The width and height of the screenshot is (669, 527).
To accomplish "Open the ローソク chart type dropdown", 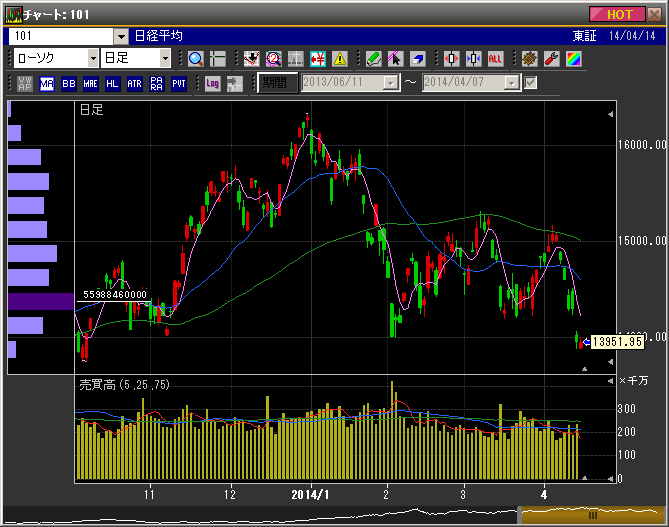I will [x=93, y=59].
